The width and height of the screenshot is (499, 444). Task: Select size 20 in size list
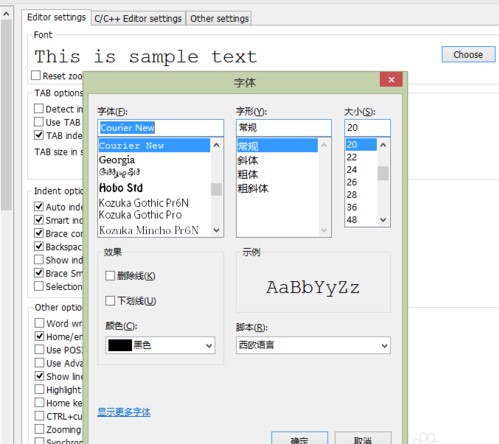361,145
